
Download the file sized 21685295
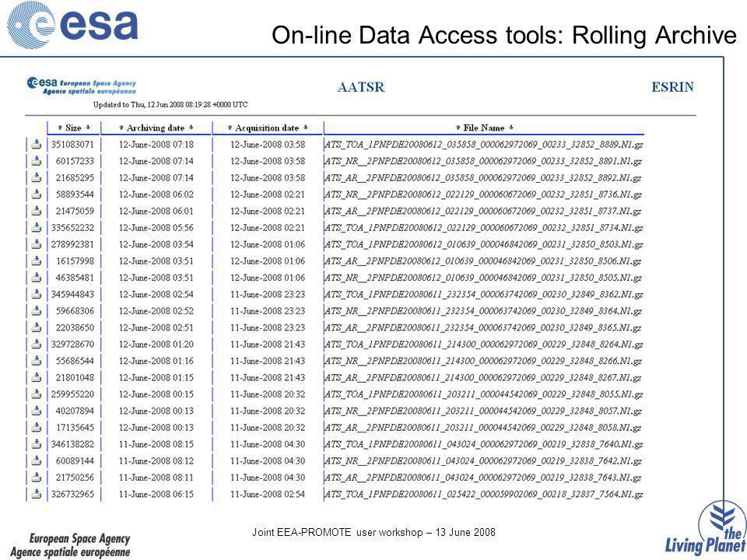tap(37, 177)
